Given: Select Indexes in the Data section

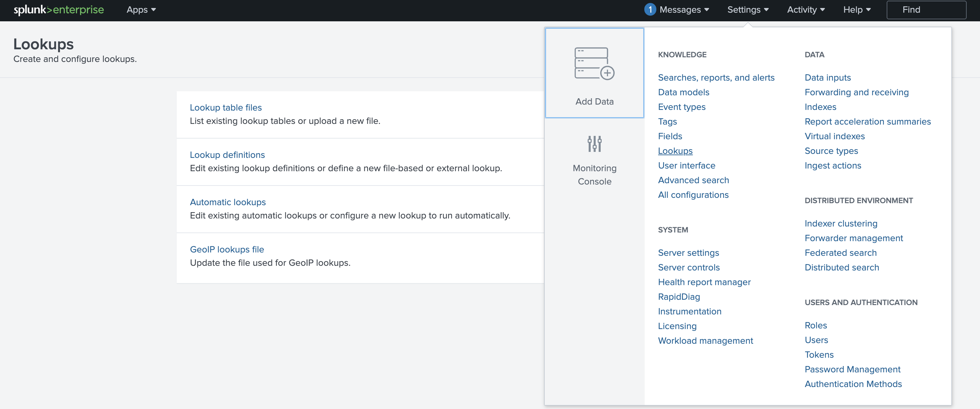Looking at the screenshot, I should pyautogui.click(x=820, y=107).
